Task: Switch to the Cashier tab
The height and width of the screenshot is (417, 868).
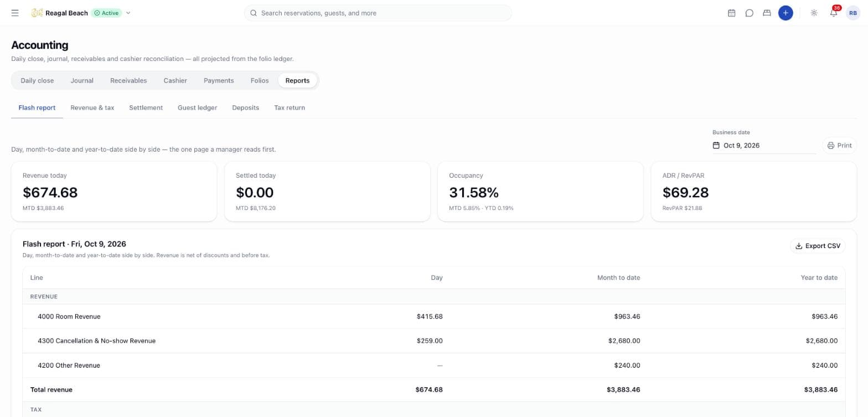Action: click(x=175, y=80)
